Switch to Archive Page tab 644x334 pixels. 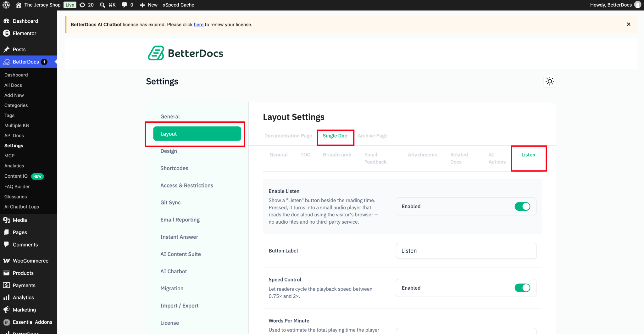point(372,136)
